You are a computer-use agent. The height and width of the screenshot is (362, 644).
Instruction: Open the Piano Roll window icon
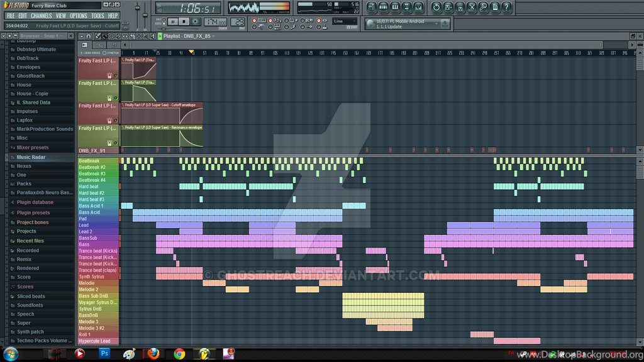click(x=395, y=8)
